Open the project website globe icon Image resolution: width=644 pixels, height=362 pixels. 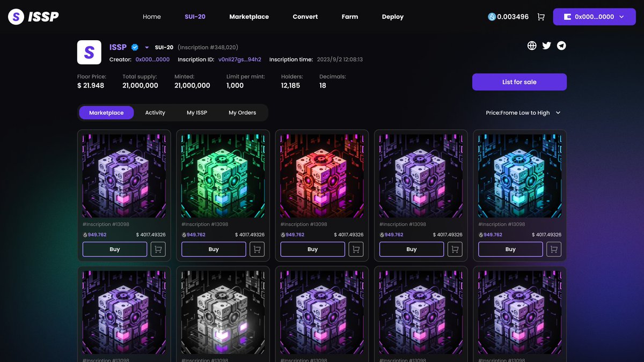(532, 46)
